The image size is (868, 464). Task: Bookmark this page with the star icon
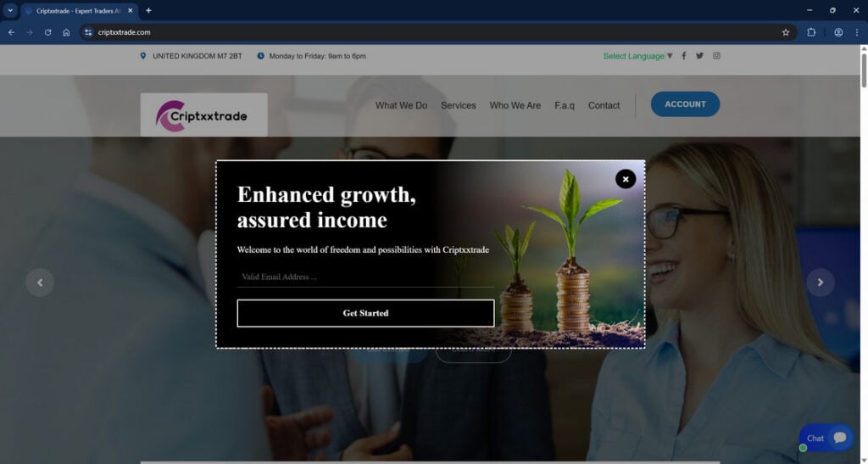click(786, 33)
